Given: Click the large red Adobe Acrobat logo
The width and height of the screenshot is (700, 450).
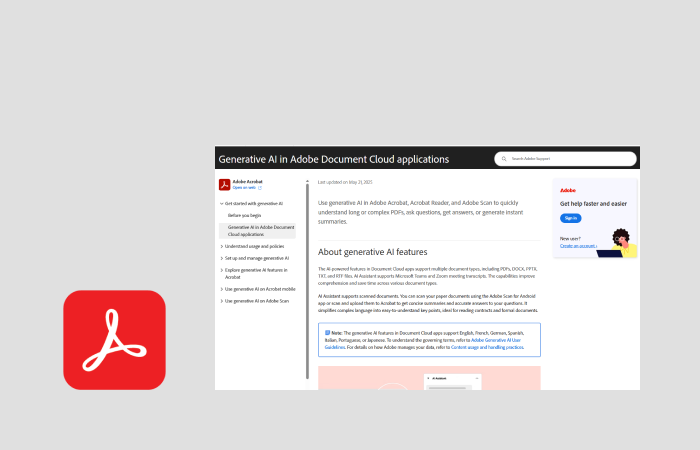Looking at the screenshot, I should (114, 340).
